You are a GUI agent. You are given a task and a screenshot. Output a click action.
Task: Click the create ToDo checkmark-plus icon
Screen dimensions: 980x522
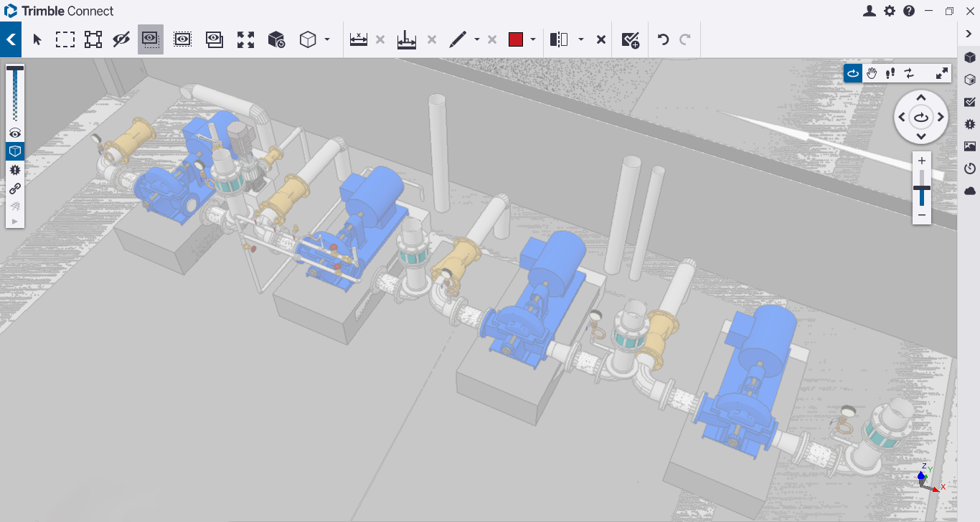pyautogui.click(x=630, y=40)
